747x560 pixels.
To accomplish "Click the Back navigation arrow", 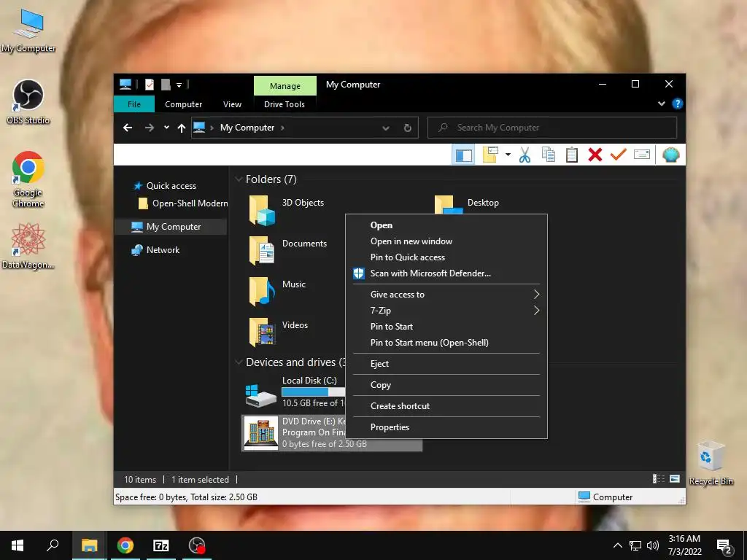I will [127, 128].
